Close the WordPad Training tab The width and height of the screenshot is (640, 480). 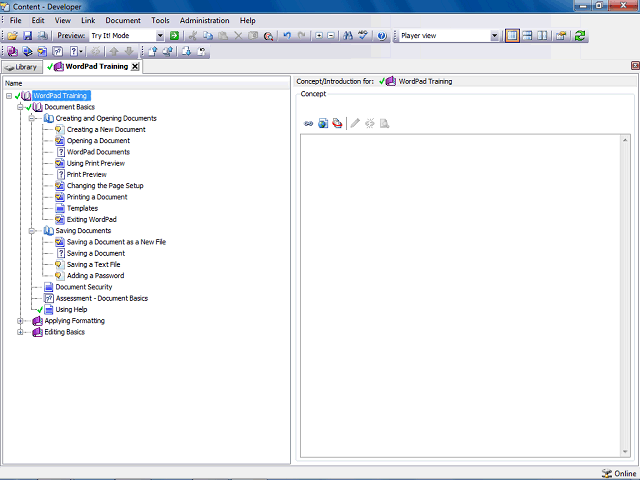tap(135, 67)
